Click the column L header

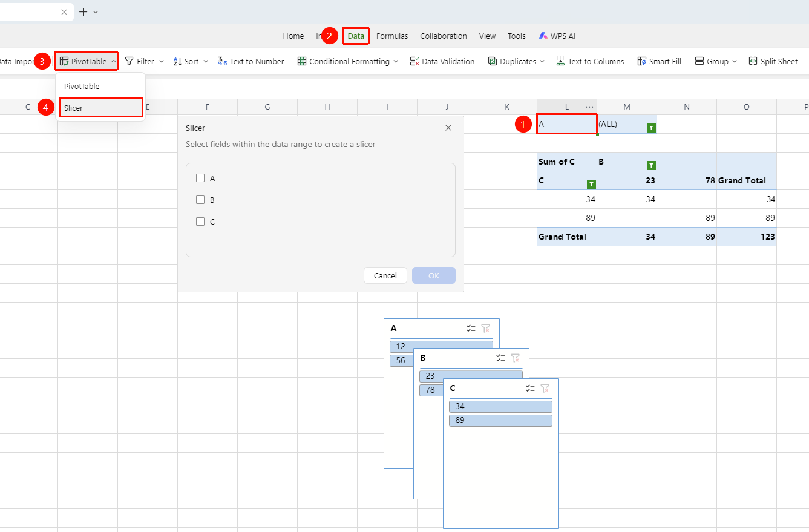pos(566,107)
